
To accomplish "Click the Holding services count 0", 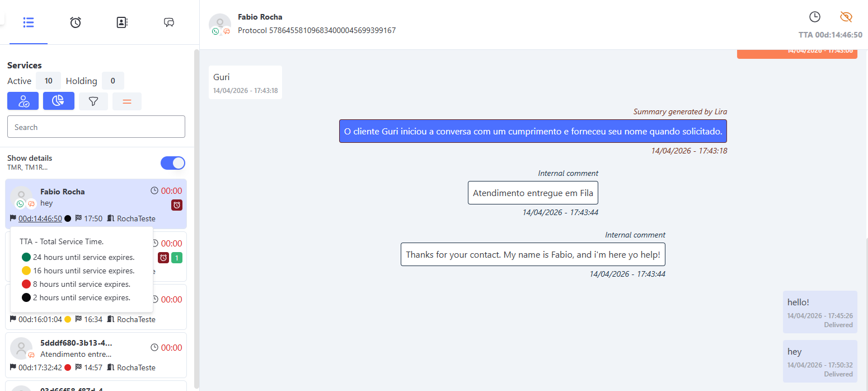I will (112, 81).
